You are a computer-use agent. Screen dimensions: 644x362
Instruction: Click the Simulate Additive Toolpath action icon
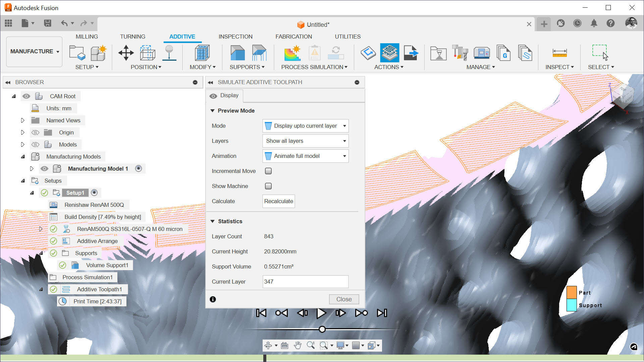pyautogui.click(x=389, y=53)
